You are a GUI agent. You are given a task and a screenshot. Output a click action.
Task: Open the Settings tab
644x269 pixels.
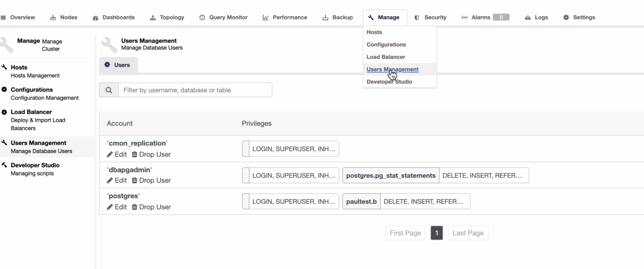coord(579,17)
